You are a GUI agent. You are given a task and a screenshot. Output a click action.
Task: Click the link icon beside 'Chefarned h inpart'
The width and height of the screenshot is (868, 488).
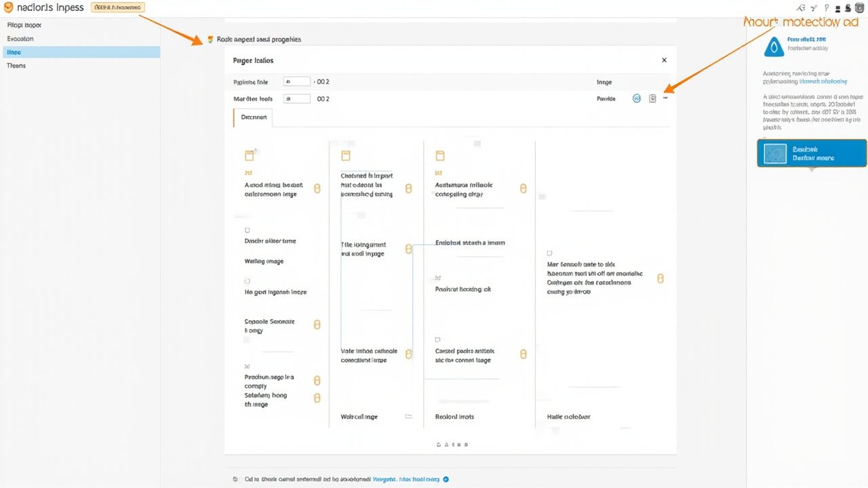tap(408, 188)
